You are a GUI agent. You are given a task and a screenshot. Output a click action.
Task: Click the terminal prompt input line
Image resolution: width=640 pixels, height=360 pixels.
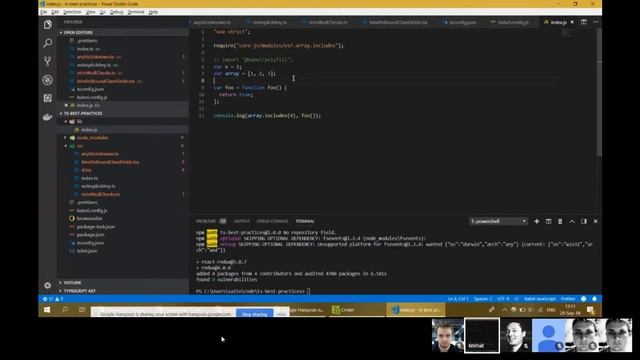coord(253,291)
